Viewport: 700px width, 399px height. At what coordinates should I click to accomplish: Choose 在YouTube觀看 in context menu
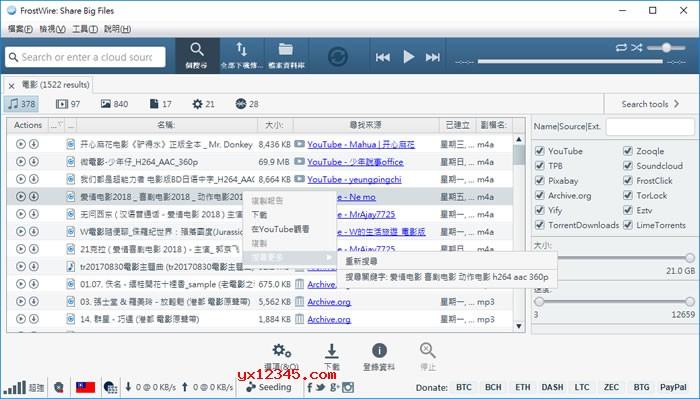click(x=289, y=229)
